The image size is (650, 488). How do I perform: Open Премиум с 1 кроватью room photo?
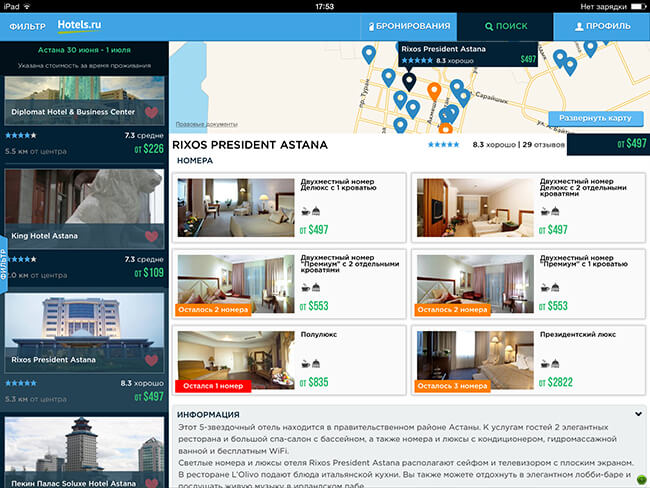475,284
